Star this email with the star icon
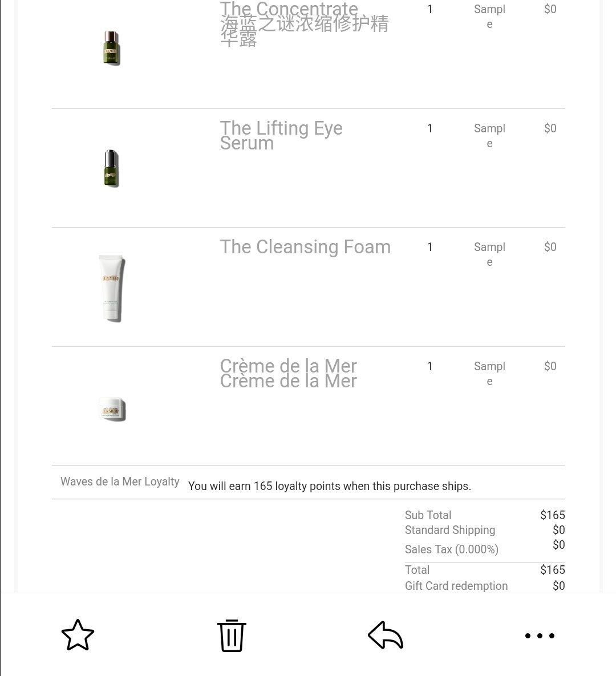This screenshot has width=616, height=676. point(78,634)
